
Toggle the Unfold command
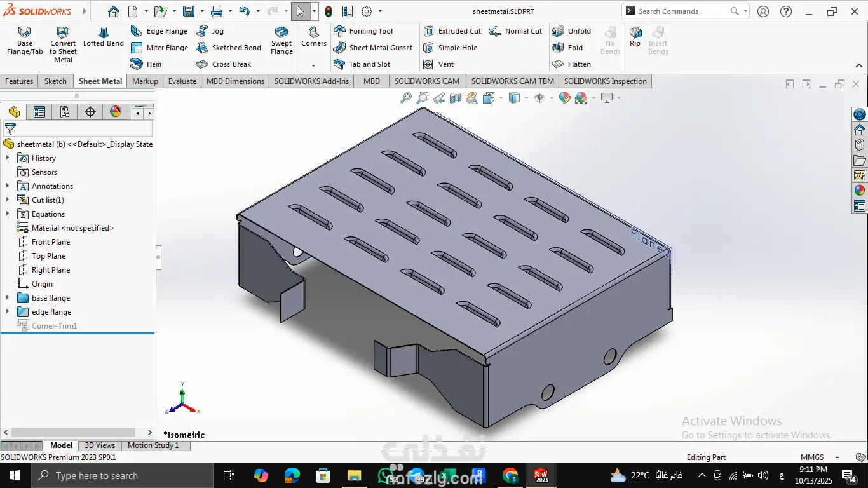point(571,31)
